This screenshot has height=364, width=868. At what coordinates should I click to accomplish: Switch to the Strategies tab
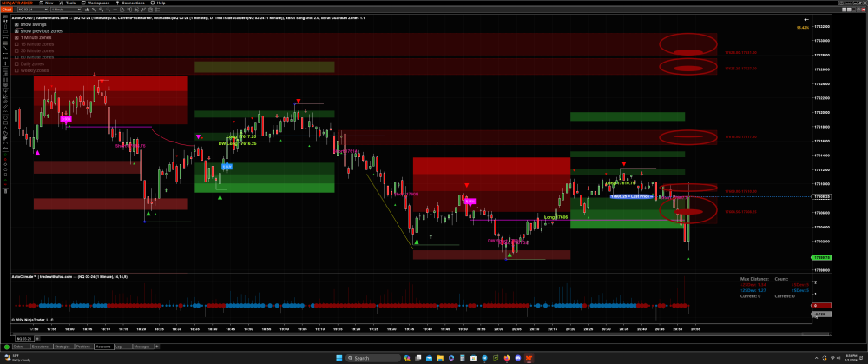[62, 347]
